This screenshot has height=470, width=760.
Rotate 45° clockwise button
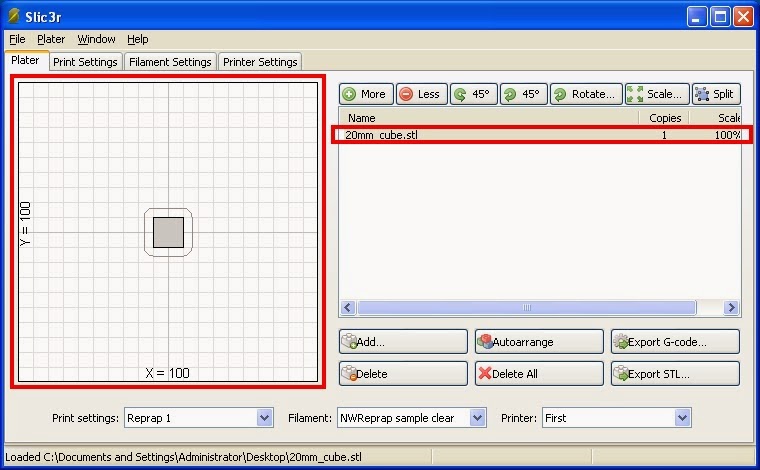point(523,94)
